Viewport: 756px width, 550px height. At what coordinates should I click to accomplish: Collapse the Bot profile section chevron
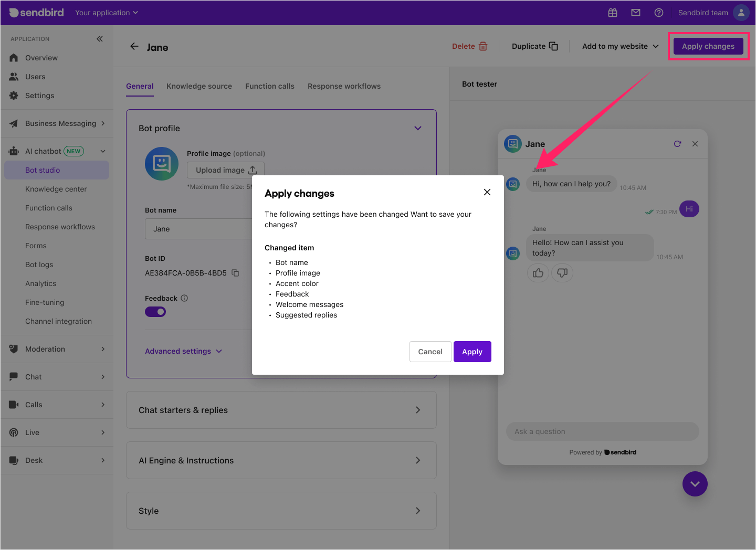coord(418,128)
